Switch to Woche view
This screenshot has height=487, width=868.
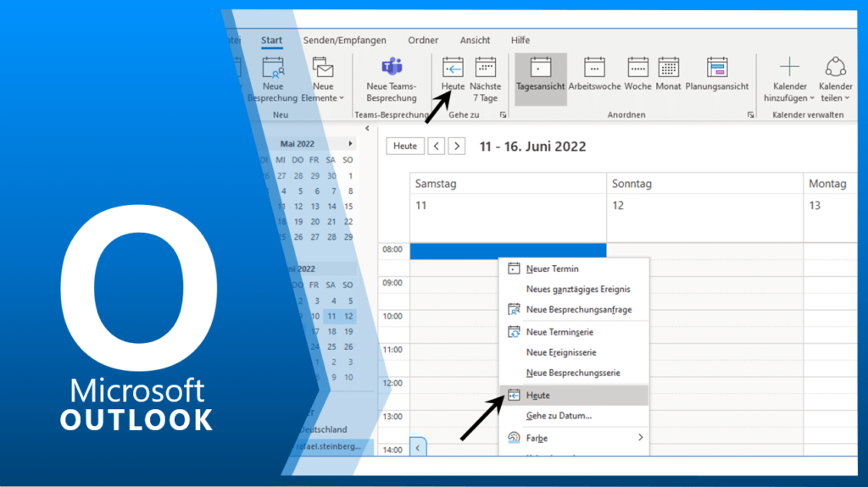(637, 75)
